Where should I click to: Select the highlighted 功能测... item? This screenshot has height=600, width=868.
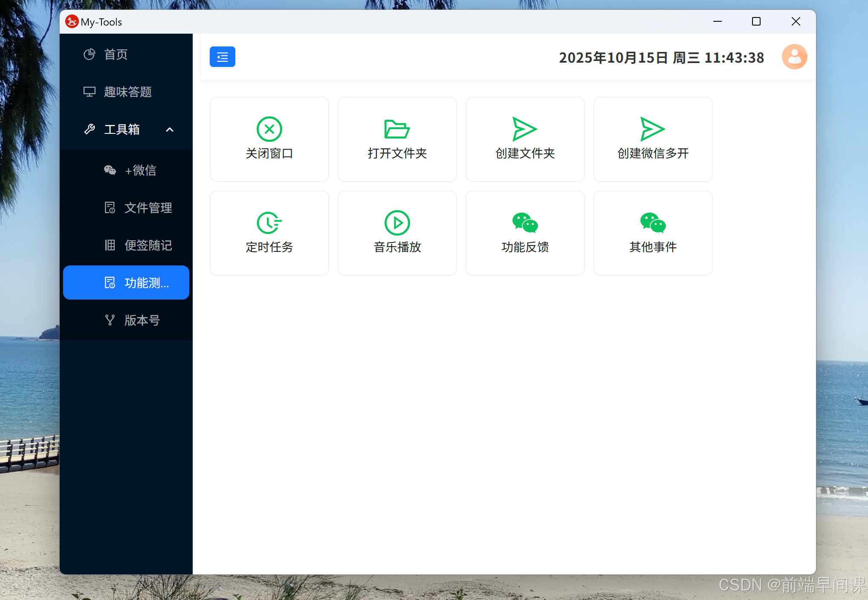pos(126,283)
